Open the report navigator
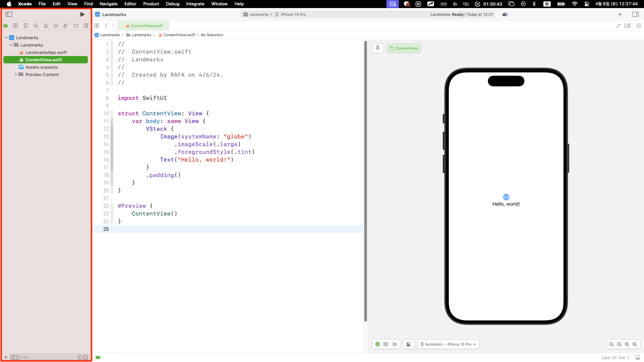The height and width of the screenshot is (362, 644). point(86,26)
